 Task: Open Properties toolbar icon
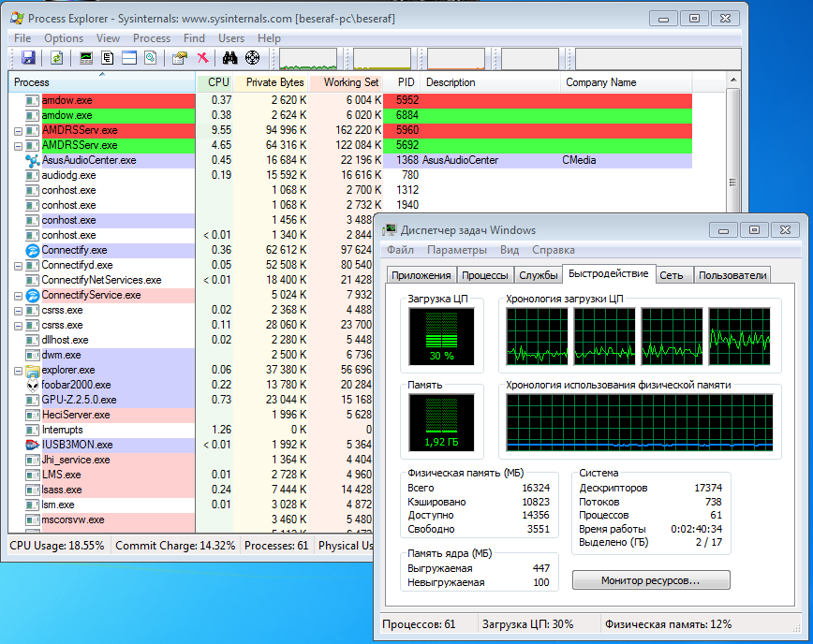pyautogui.click(x=180, y=57)
